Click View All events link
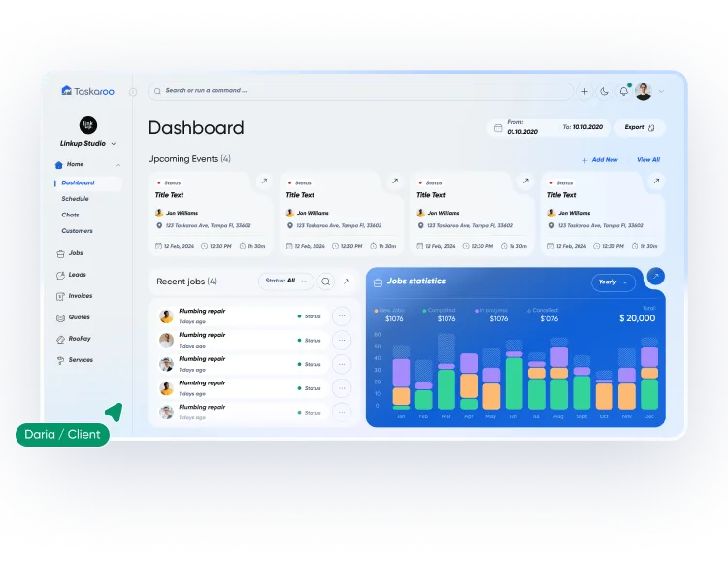This screenshot has height=564, width=728. [648, 159]
